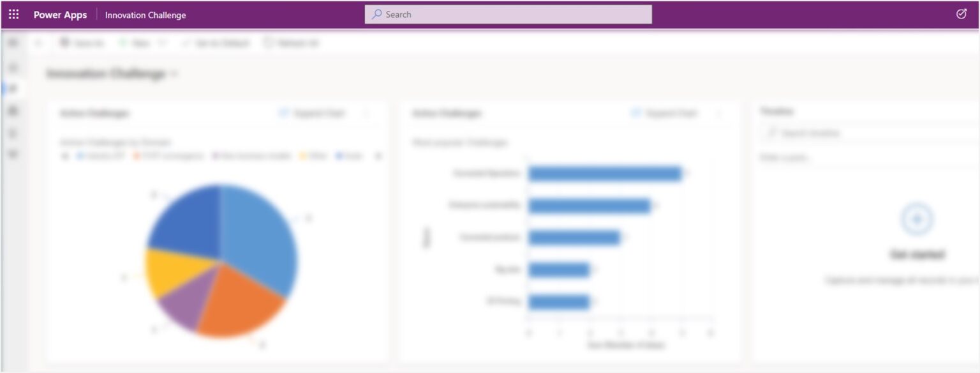Open the Search box in the top bar
Screen dimensions: 980x373
[x=507, y=14]
